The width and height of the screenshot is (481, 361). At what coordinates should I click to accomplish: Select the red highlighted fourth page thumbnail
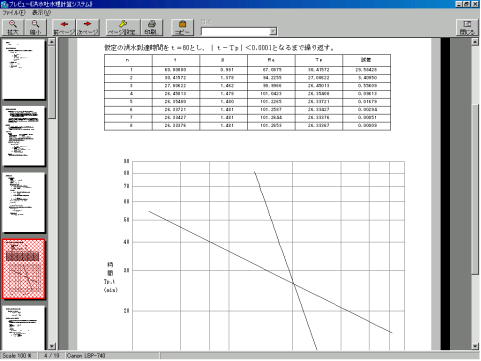click(x=23, y=269)
